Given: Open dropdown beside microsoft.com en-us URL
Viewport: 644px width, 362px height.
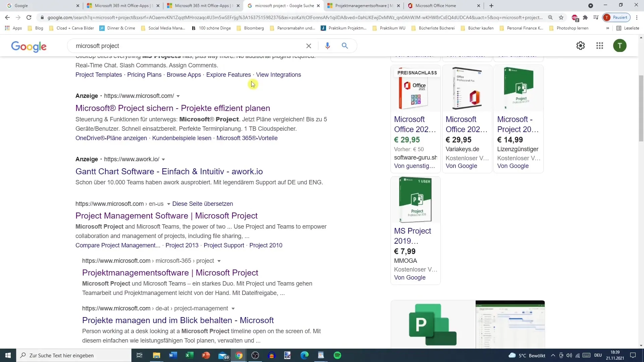Looking at the screenshot, I should 168,204.
